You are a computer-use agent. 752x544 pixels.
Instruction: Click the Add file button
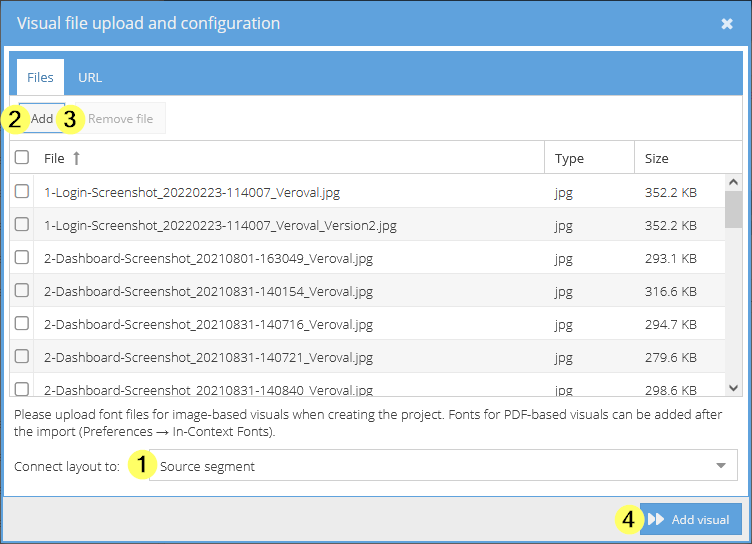[42, 118]
